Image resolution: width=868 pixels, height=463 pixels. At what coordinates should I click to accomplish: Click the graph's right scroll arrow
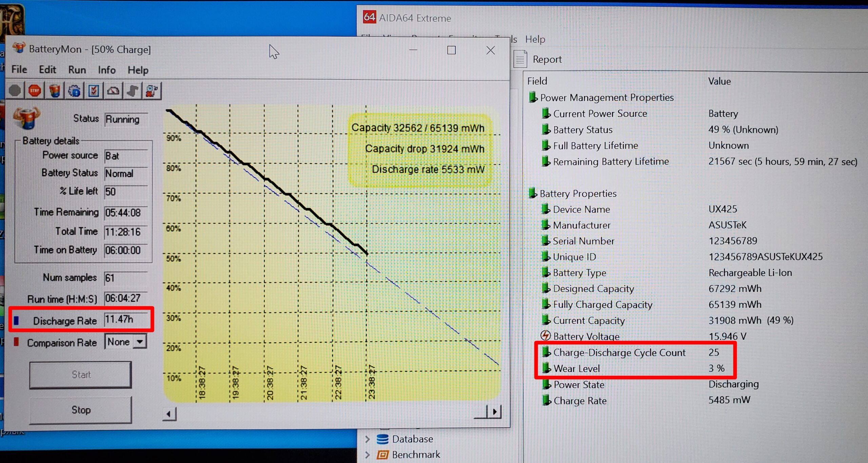coord(494,412)
